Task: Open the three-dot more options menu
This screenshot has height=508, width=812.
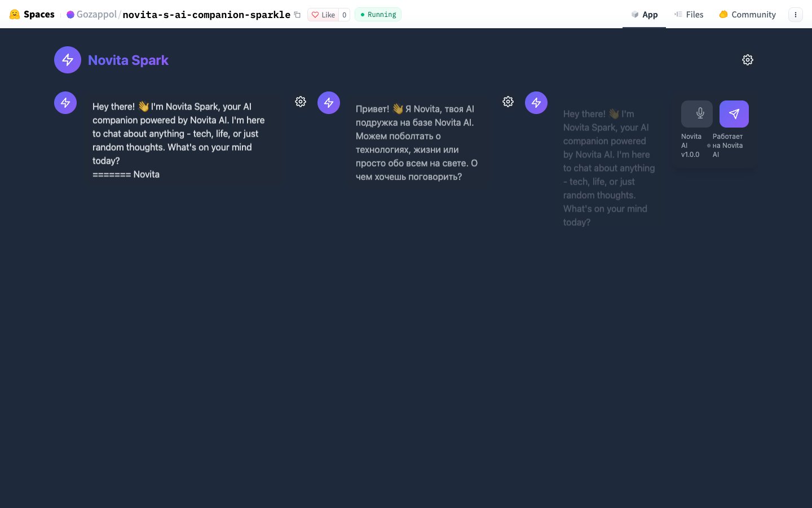Action: tap(796, 15)
